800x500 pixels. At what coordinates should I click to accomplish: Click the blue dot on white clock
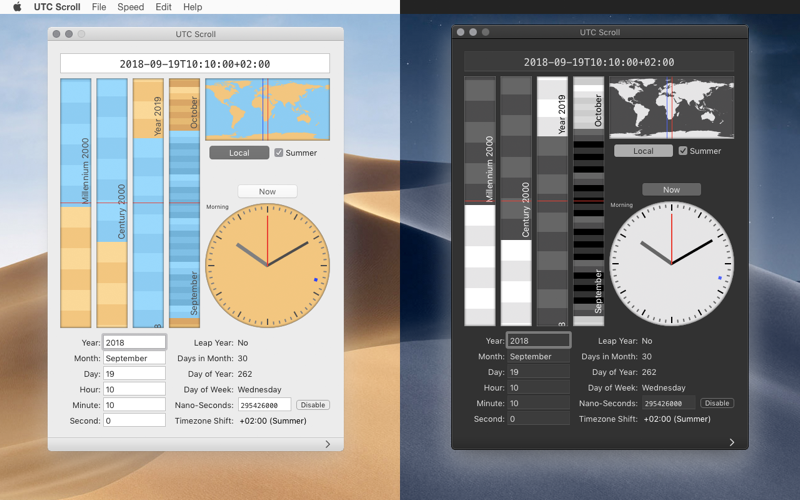tap(720, 278)
